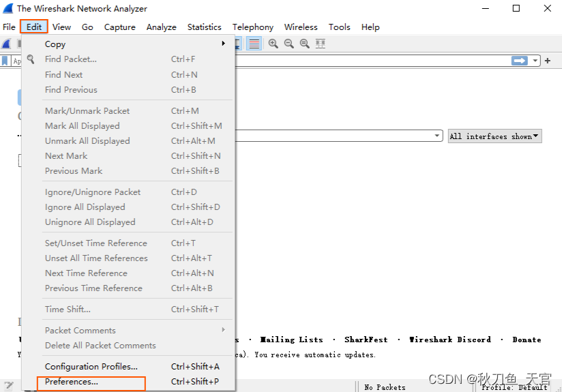Choose Ignore All Displayed entry
562x392 pixels.
point(128,207)
